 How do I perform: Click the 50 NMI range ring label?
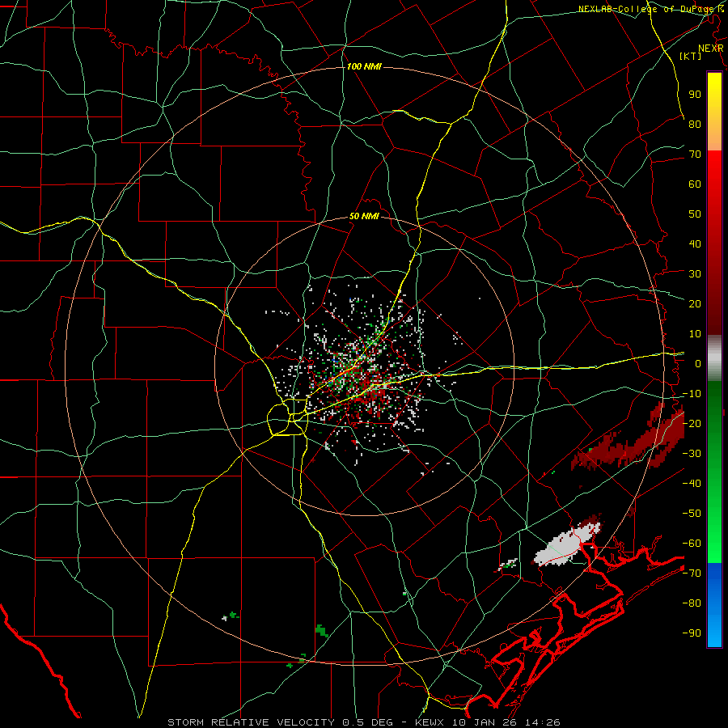pos(364,216)
